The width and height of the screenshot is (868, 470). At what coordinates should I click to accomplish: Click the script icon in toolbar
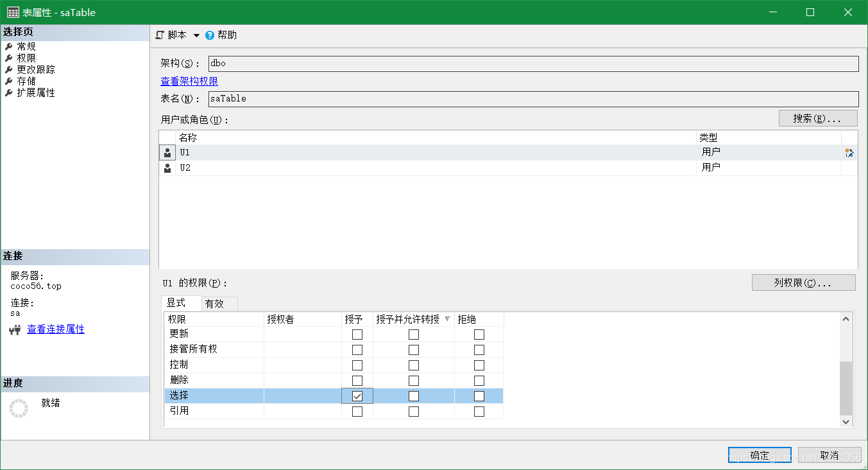coord(160,35)
